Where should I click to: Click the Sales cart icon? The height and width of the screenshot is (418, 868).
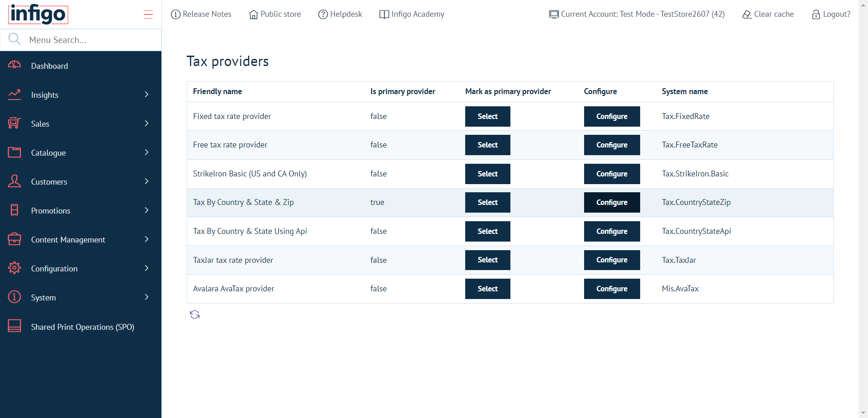pos(14,123)
